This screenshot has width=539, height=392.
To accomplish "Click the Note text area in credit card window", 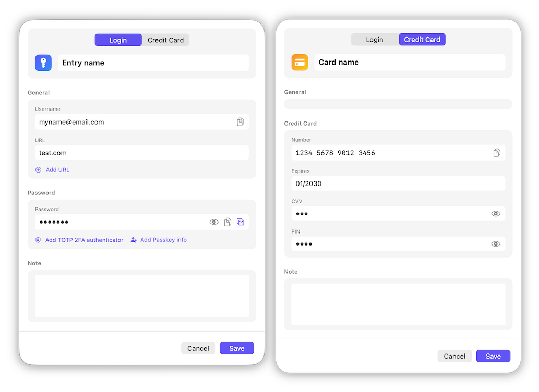I will pos(399,304).
